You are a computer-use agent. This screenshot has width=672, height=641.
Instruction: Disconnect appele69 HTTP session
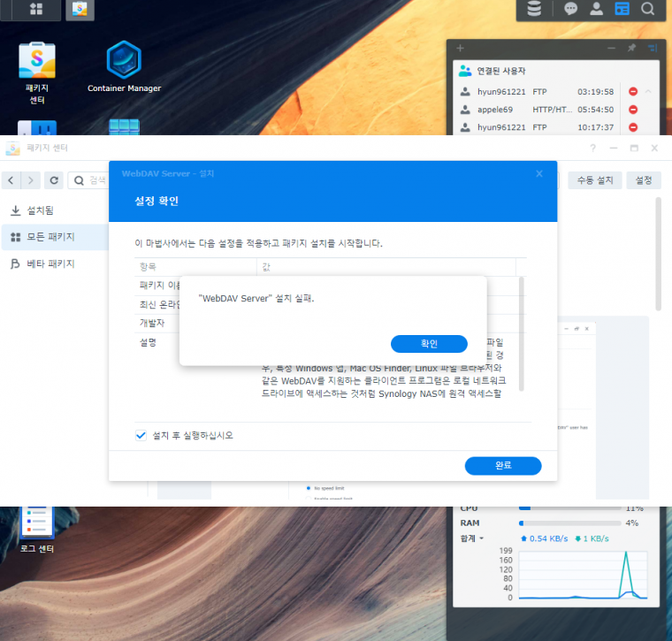click(633, 110)
